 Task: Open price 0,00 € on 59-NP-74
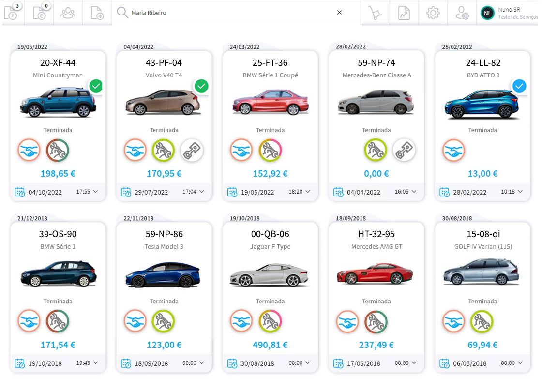point(376,174)
